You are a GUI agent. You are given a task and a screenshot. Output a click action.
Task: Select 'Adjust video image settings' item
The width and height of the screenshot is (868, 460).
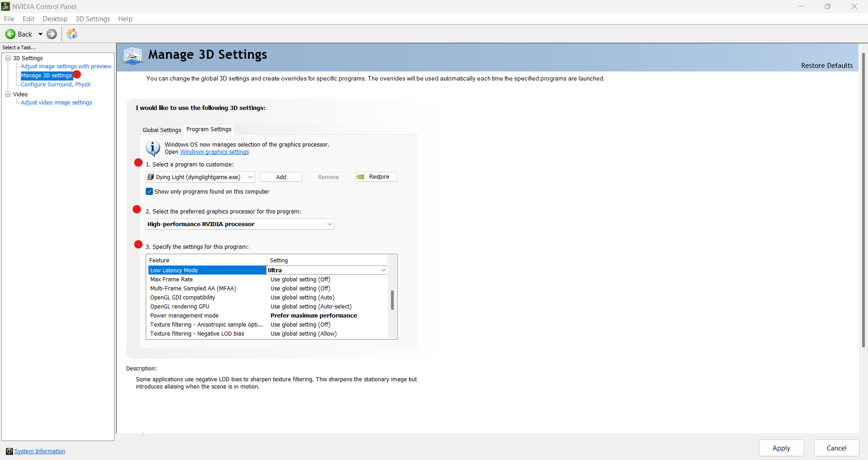coord(57,103)
